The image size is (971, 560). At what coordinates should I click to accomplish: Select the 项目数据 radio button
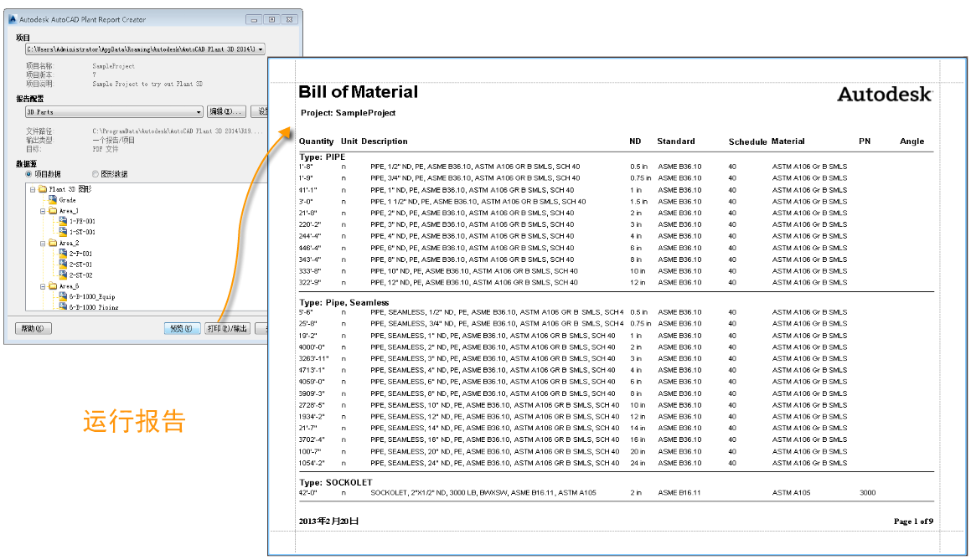coord(28,174)
